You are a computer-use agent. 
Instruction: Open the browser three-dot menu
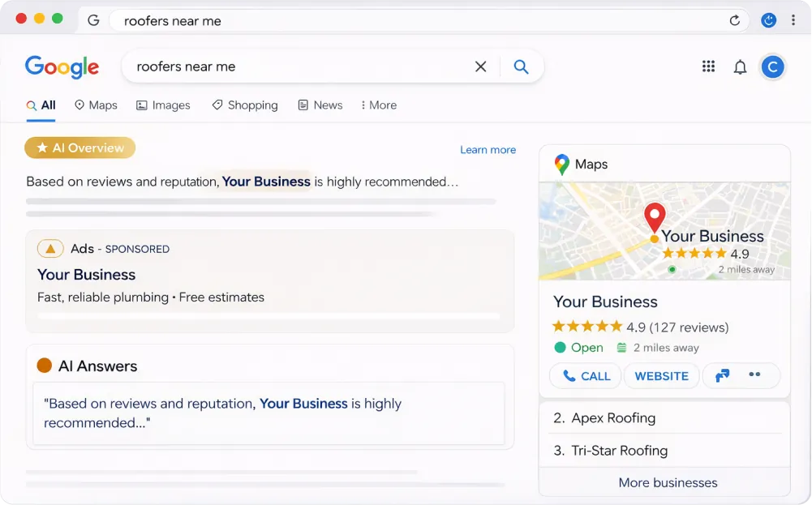[x=793, y=20]
